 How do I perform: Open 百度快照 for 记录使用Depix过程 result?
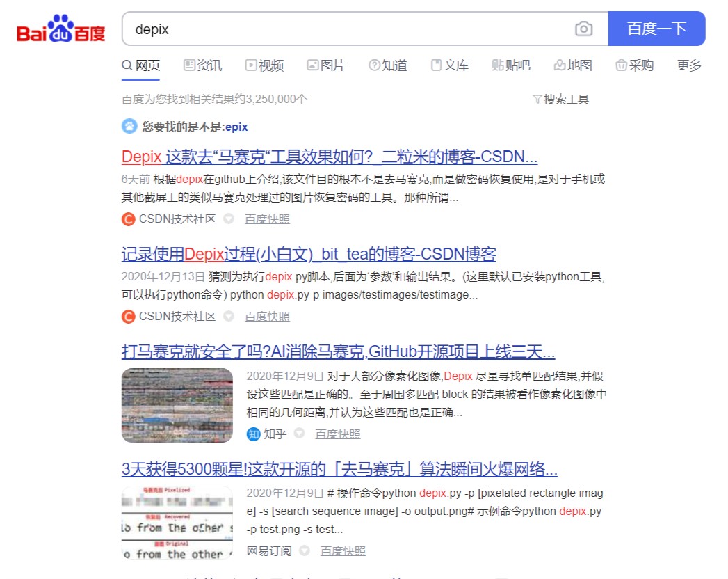(267, 317)
